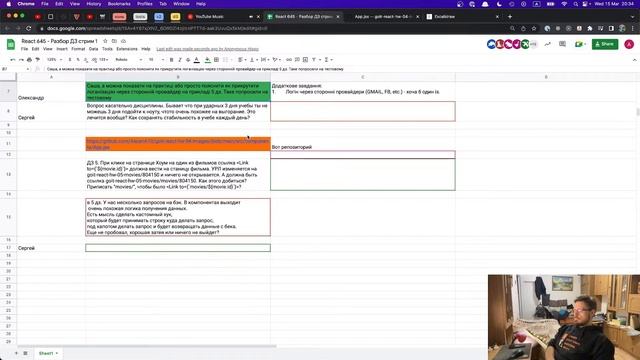Open the activity dashboard trend icon
640x360 pixels.
coord(547,44)
